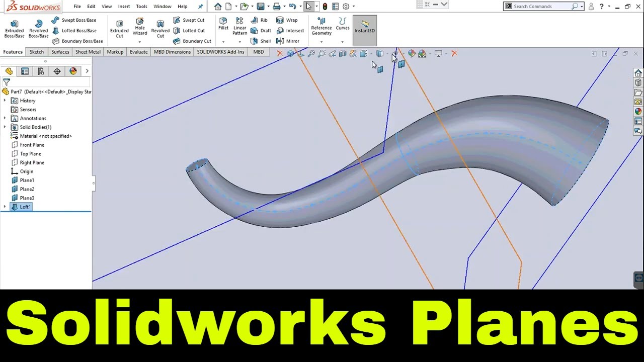Open the Fillet dropdown arrow
The width and height of the screenshot is (644, 362).
tap(223, 42)
